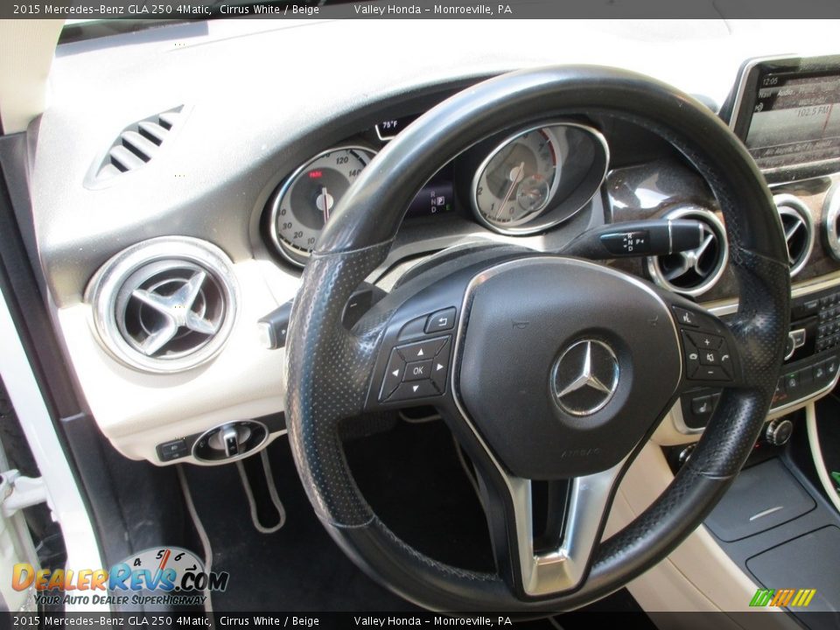Image resolution: width=840 pixels, height=630 pixels.
Task: Click the 75°F temperature readout
Action: (x=389, y=125)
